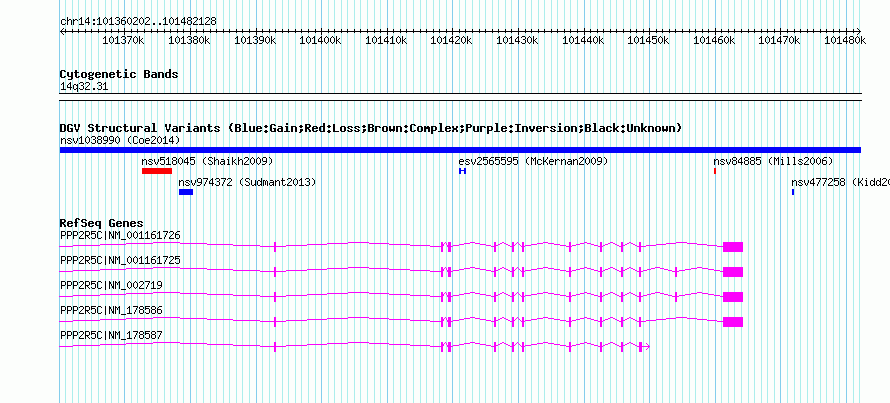Select the PPP2R5C|NM_178586 transcript label
The image size is (890, 403).
click(x=111, y=310)
